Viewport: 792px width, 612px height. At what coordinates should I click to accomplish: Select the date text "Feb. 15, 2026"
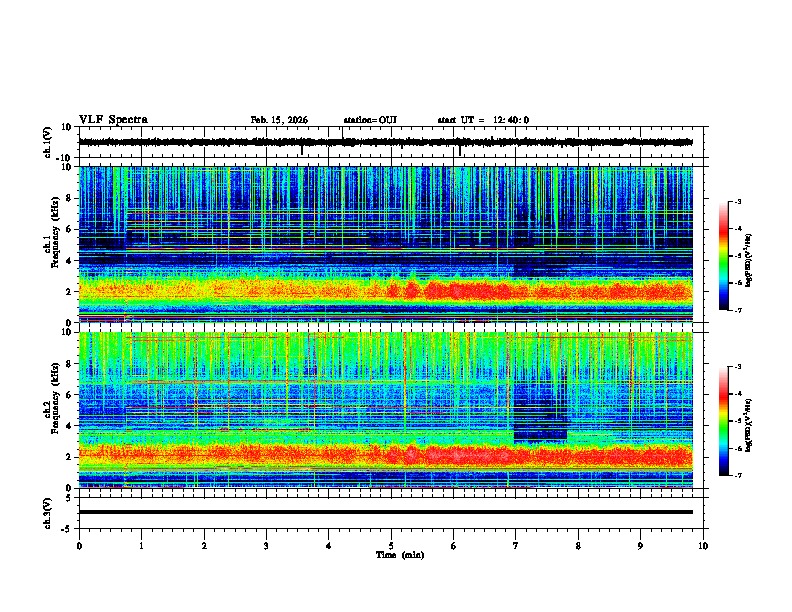[x=279, y=120]
